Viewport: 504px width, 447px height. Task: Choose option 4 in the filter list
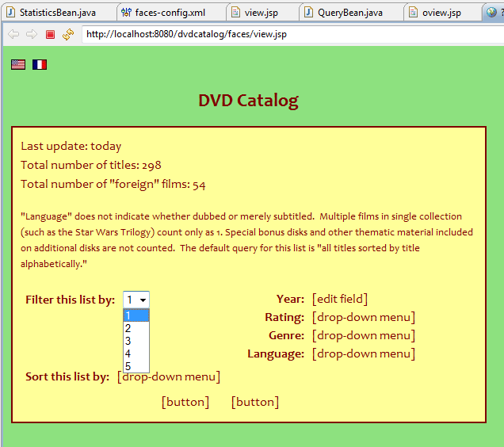(136, 353)
